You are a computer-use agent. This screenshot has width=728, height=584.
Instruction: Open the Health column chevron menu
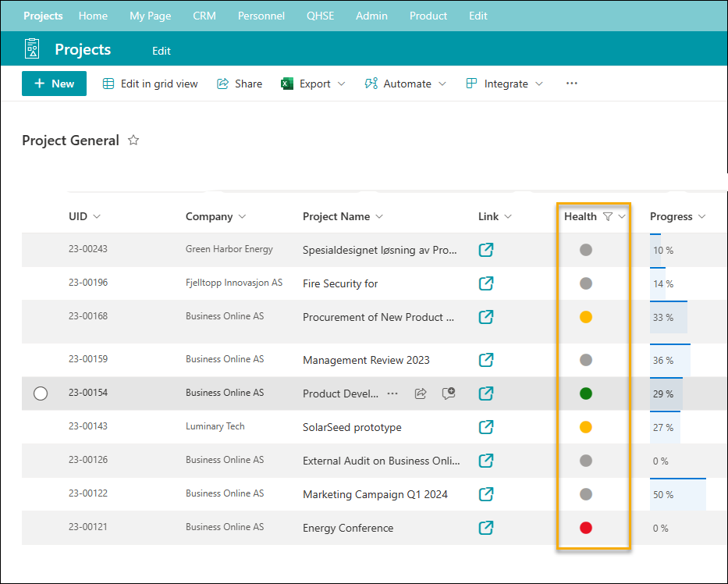tap(622, 216)
